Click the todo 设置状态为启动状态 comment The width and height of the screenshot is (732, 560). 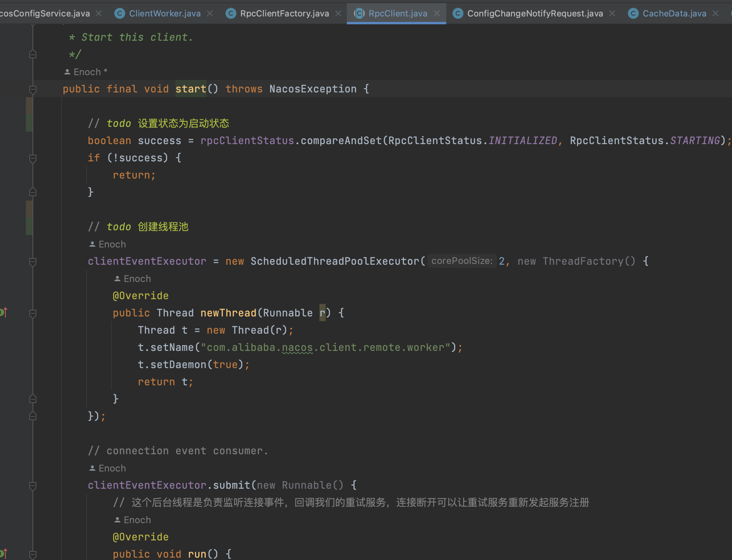[159, 123]
